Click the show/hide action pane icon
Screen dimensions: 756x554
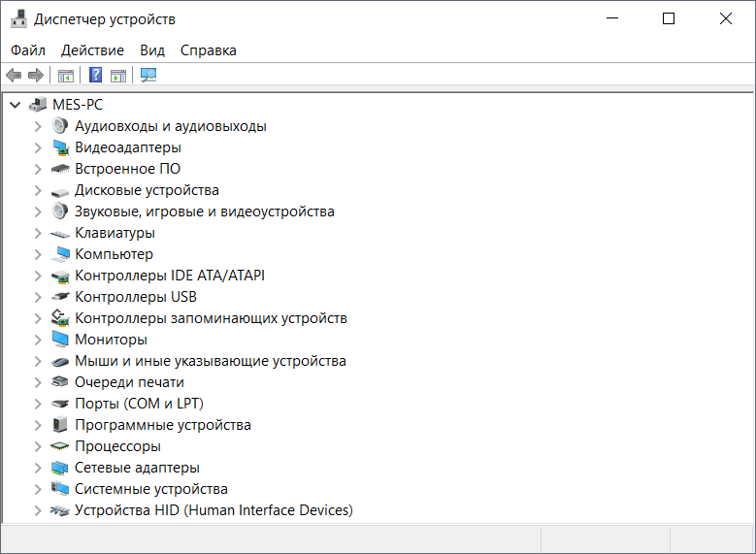(x=118, y=76)
